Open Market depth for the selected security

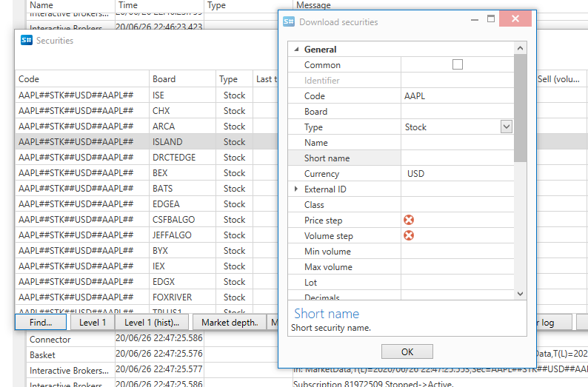click(x=229, y=323)
